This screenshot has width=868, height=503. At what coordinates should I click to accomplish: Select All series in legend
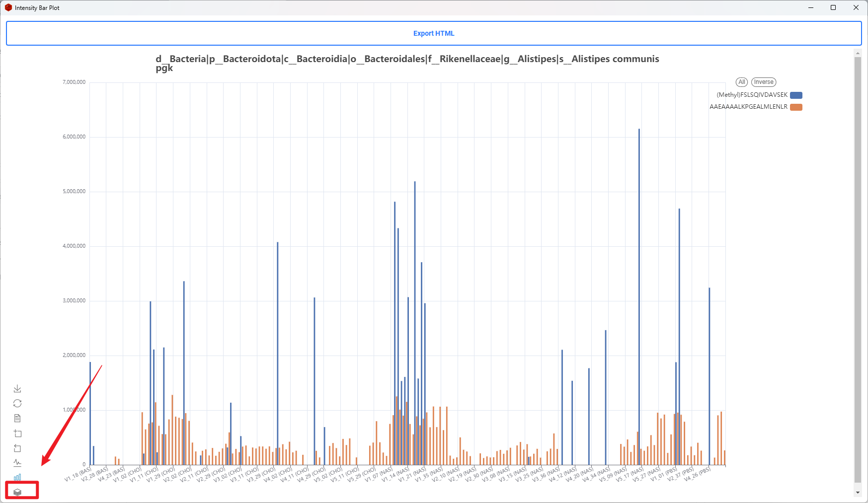tap(741, 82)
